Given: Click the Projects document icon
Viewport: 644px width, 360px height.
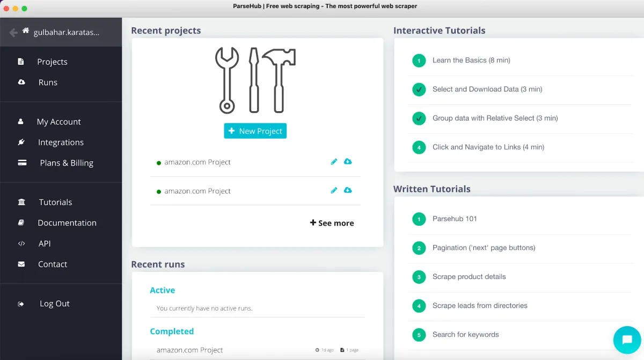Looking at the screenshot, I should tap(21, 62).
